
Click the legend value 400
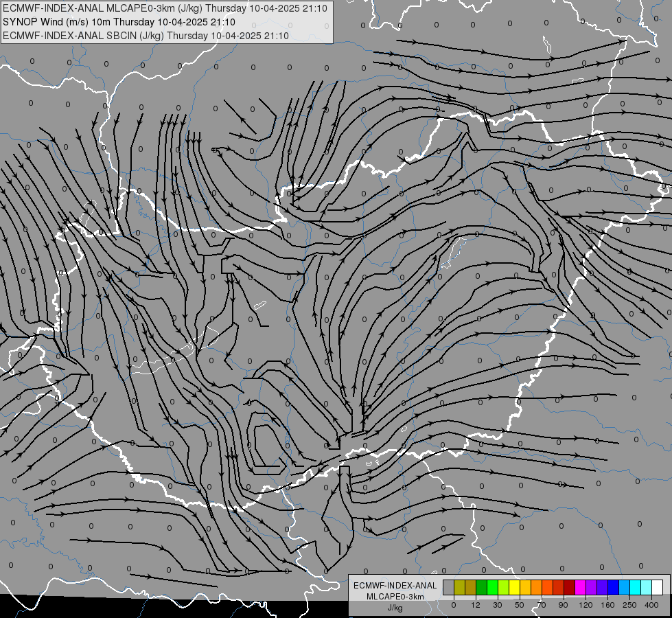651,605
